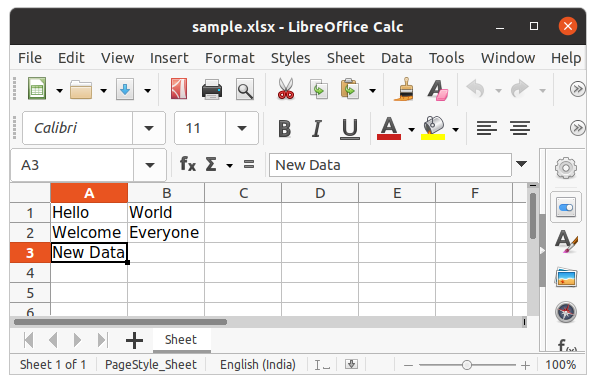
Task: Center text horizontally
Action: [x=520, y=128]
